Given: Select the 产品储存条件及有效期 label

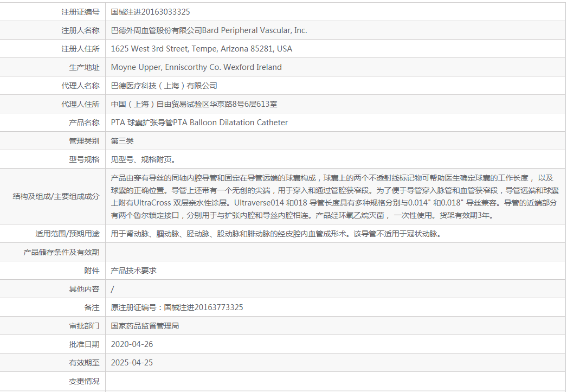Looking at the screenshot, I should click(x=61, y=252).
